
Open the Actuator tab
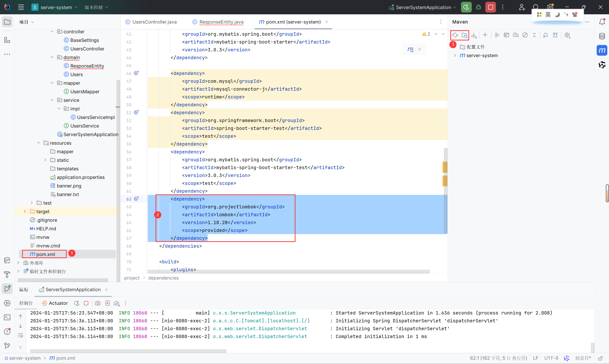(54, 303)
